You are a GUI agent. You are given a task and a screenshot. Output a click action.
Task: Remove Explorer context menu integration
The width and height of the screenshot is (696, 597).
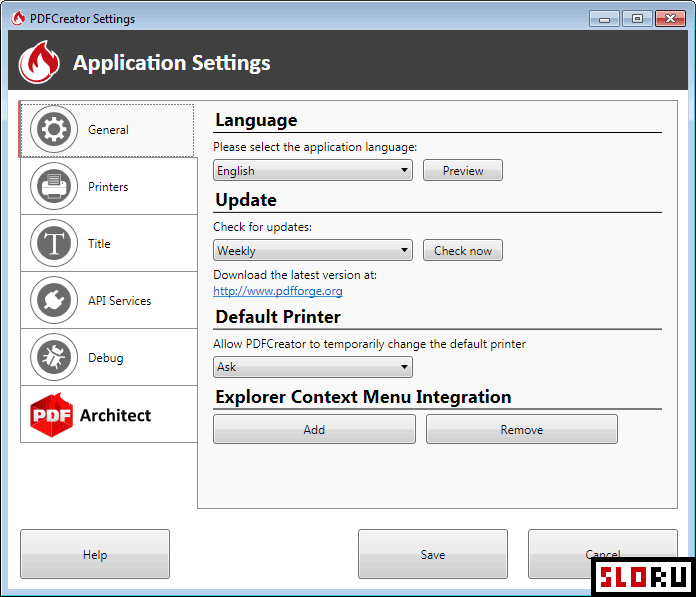[522, 429]
